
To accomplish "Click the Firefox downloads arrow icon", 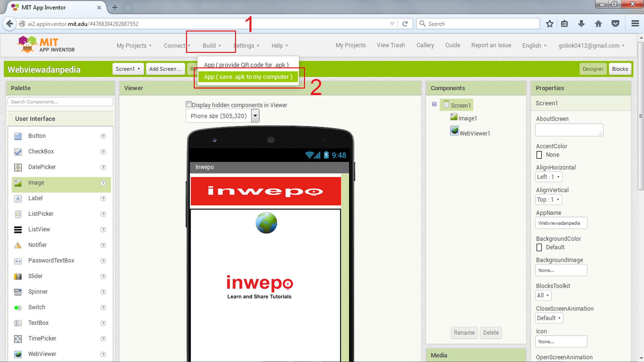I will pos(581,24).
